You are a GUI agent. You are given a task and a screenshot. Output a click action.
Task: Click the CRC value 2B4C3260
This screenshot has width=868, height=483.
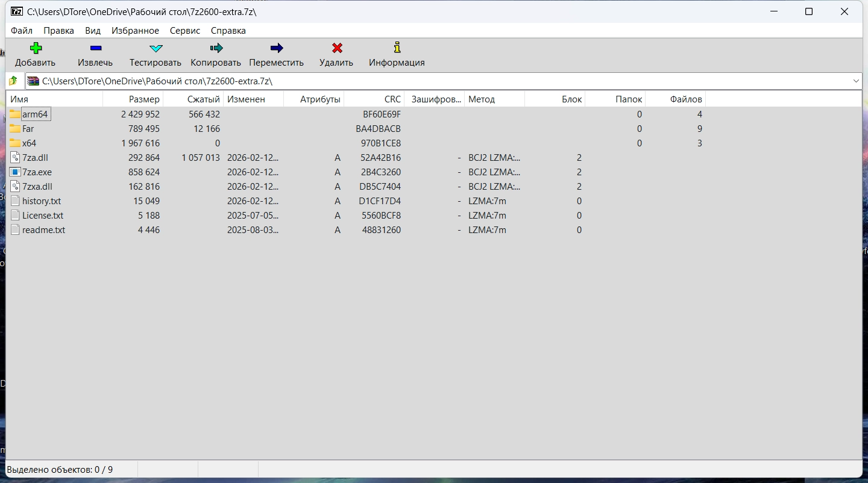381,172
